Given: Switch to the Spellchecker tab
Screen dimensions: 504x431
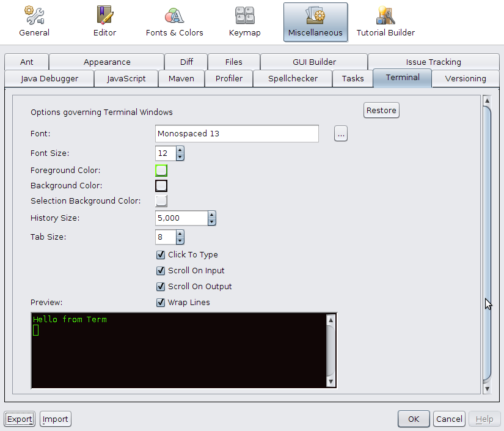Looking at the screenshot, I should click(293, 78).
